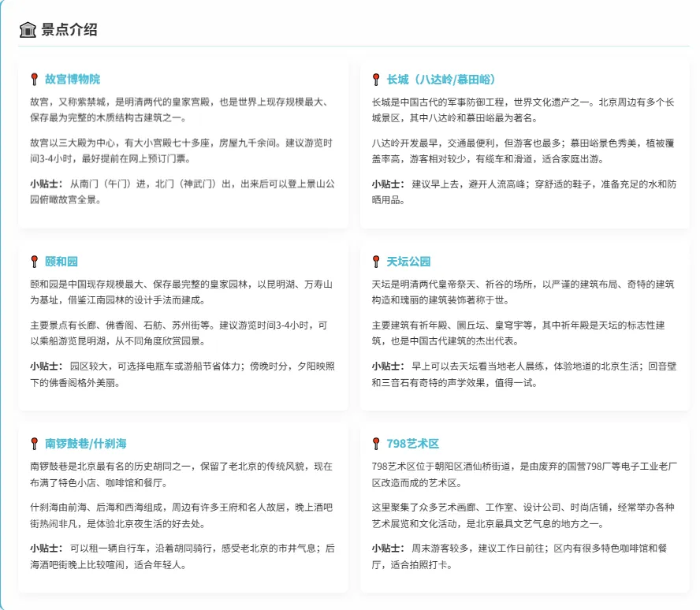Open the 南锣鼓巷/什刹海 card title
The height and width of the screenshot is (610, 700).
[86, 444]
